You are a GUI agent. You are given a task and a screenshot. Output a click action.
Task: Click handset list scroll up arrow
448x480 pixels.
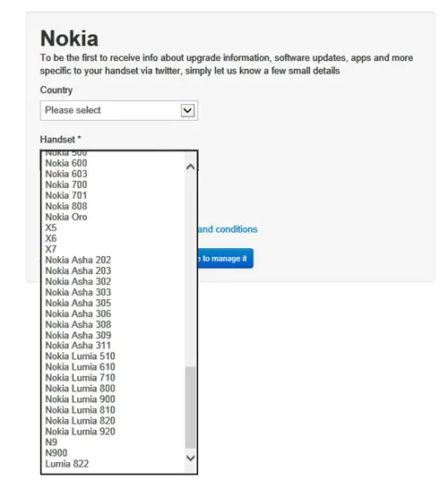191,167
